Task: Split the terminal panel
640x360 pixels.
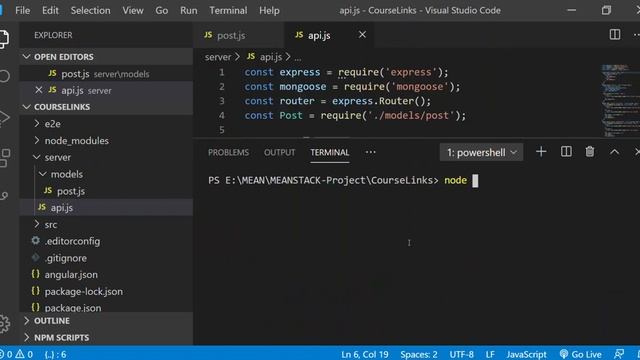Action: click(566, 152)
